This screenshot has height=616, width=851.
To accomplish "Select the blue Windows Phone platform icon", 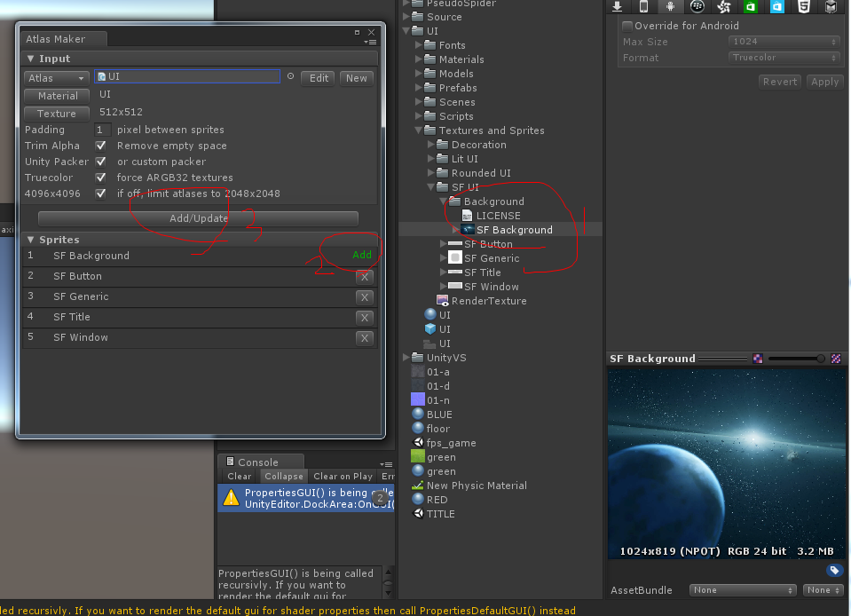I will [x=777, y=6].
